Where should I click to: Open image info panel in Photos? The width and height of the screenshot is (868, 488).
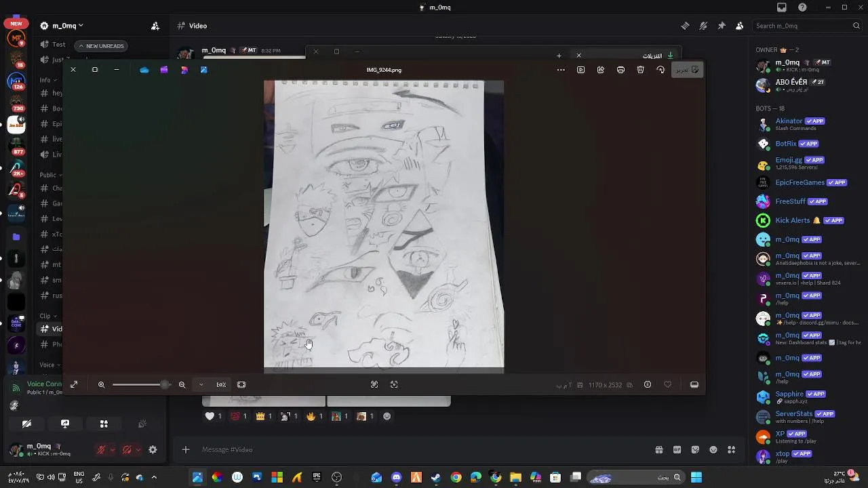pyautogui.click(x=648, y=384)
